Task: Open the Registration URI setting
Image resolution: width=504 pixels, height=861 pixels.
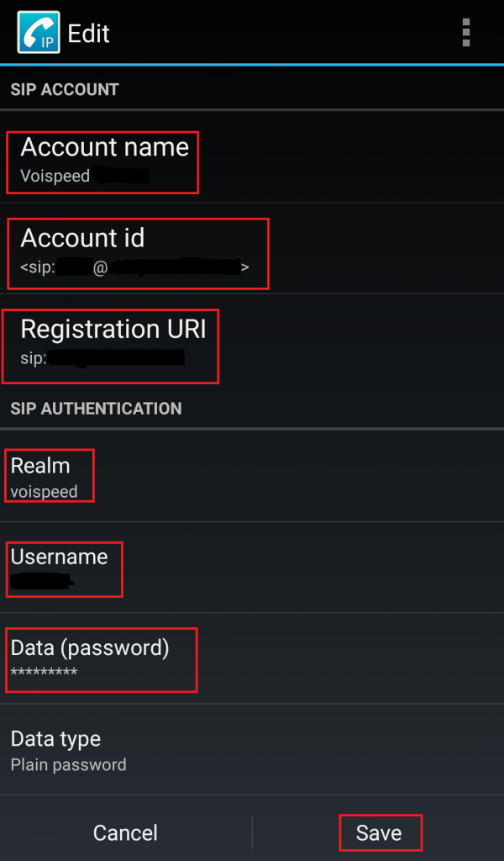Action: (252, 340)
